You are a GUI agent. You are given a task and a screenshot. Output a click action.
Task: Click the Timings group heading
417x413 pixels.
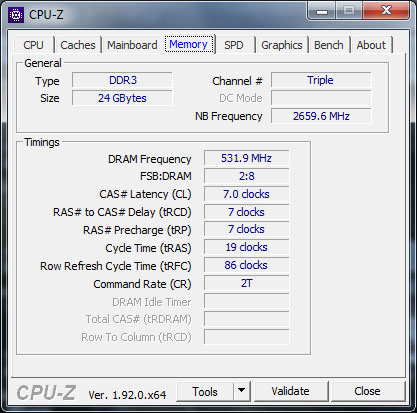pos(42,142)
